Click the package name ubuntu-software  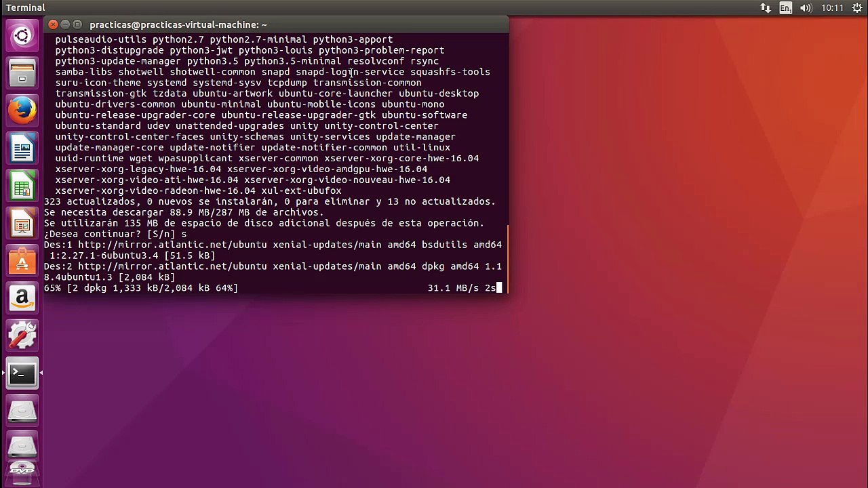pos(425,115)
